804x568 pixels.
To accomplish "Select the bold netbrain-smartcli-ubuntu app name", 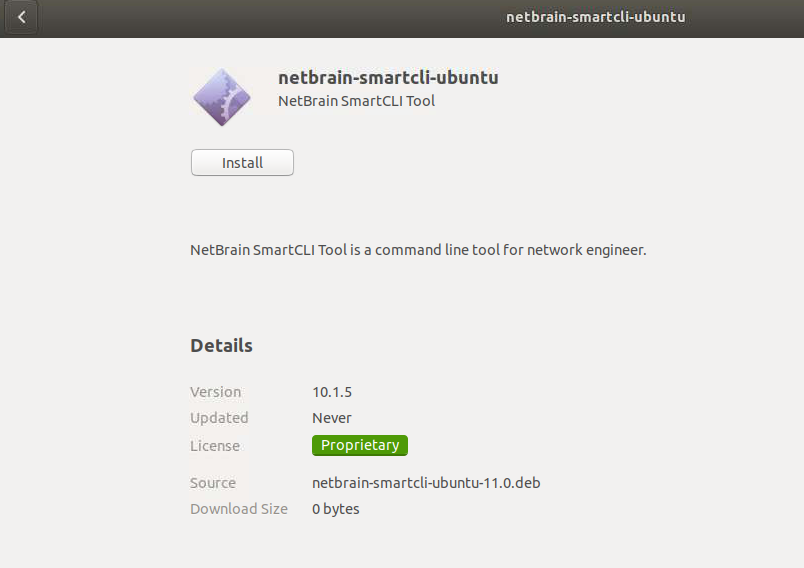I will click(388, 77).
